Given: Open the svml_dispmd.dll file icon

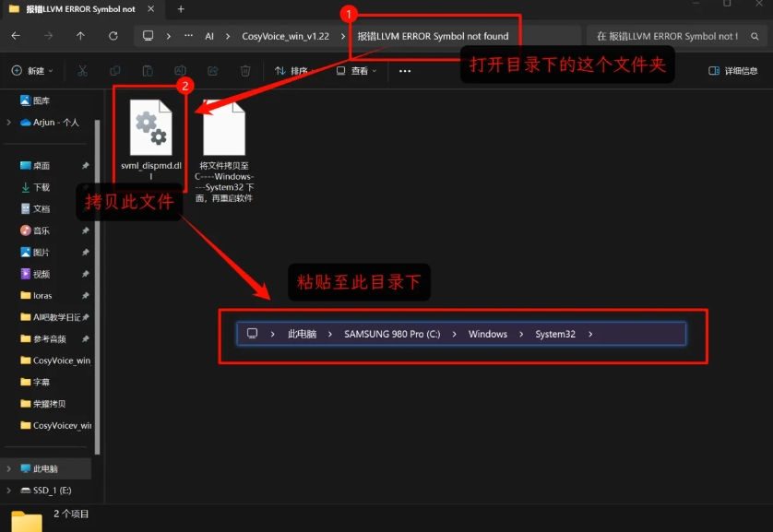Looking at the screenshot, I should [x=149, y=128].
